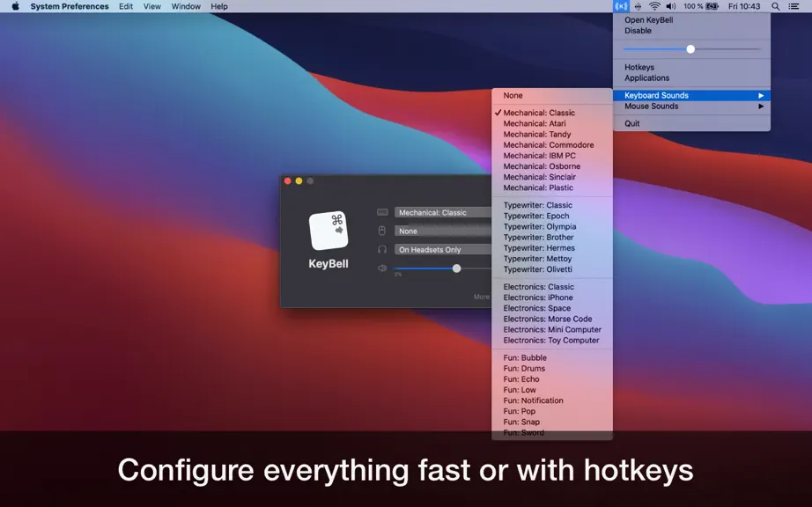Select Fun: Drums sound
This screenshot has height=507, width=812.
tap(552, 368)
